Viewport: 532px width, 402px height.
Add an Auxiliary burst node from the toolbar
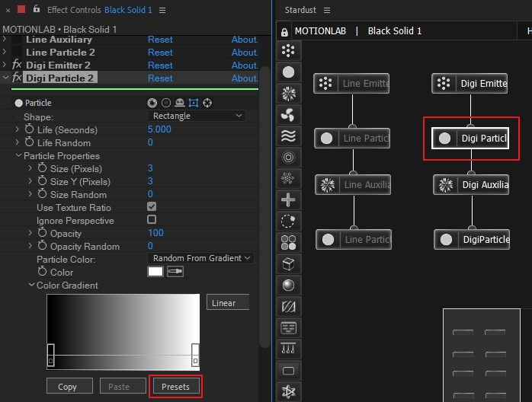point(288,94)
